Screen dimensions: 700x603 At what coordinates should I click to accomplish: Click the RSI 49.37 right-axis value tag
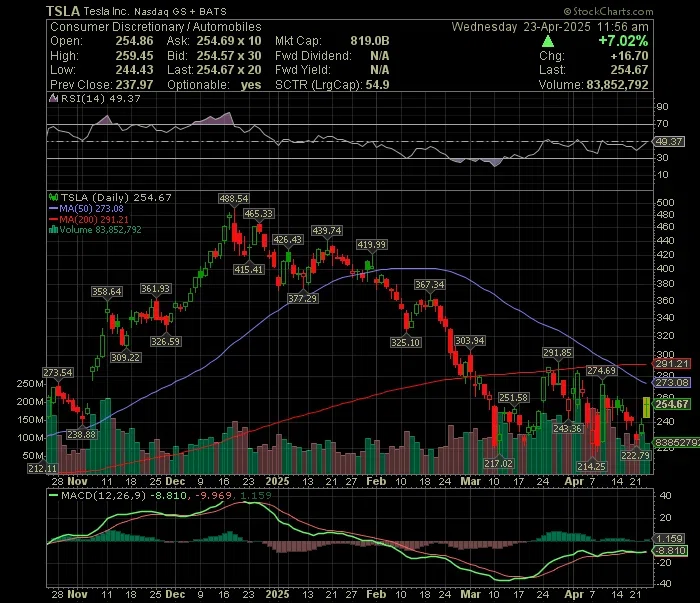click(x=669, y=141)
